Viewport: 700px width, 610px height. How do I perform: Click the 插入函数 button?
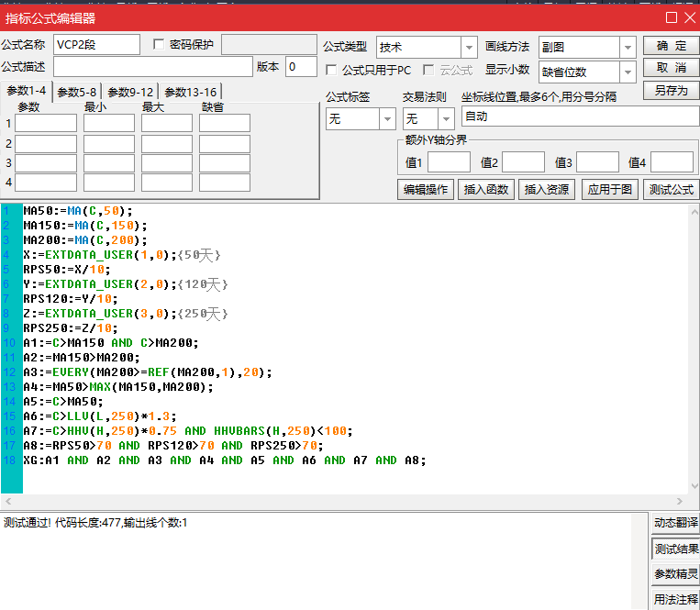click(x=486, y=190)
